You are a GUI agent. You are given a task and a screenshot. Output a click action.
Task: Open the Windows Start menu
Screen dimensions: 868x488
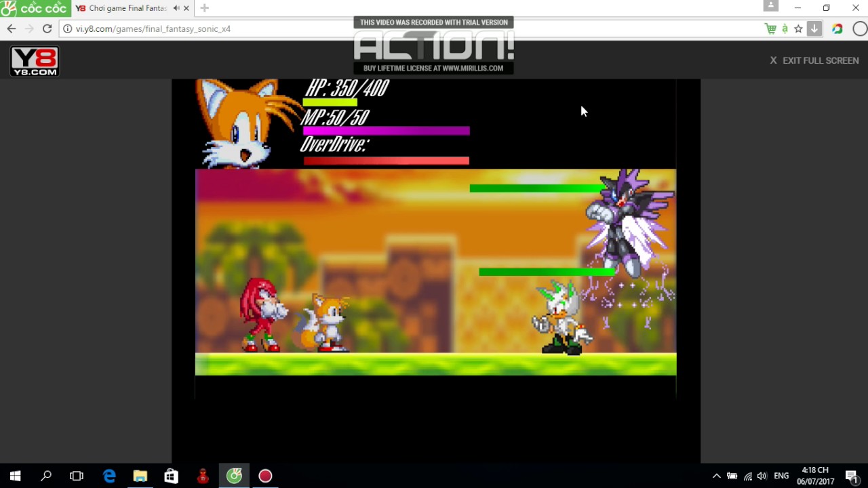(x=15, y=476)
